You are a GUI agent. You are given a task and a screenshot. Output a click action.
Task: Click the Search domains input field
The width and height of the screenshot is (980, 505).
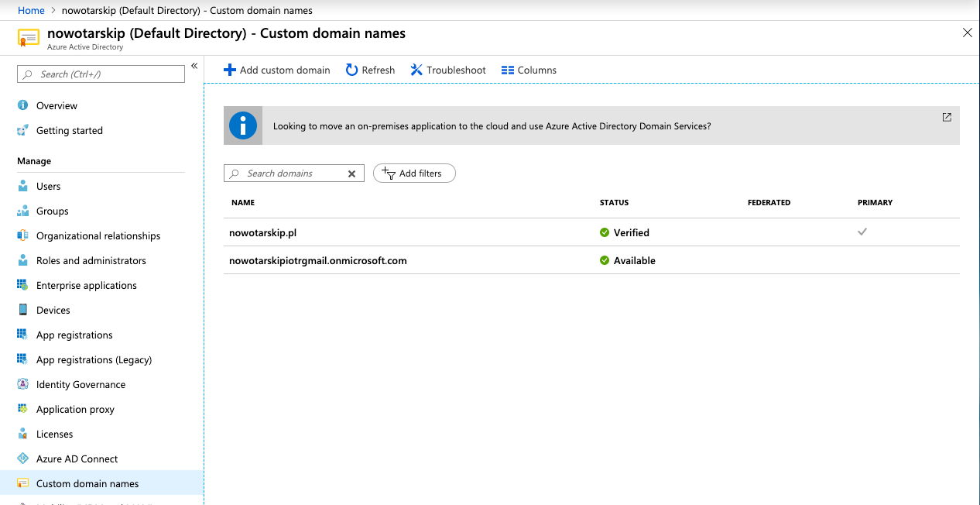tap(290, 173)
